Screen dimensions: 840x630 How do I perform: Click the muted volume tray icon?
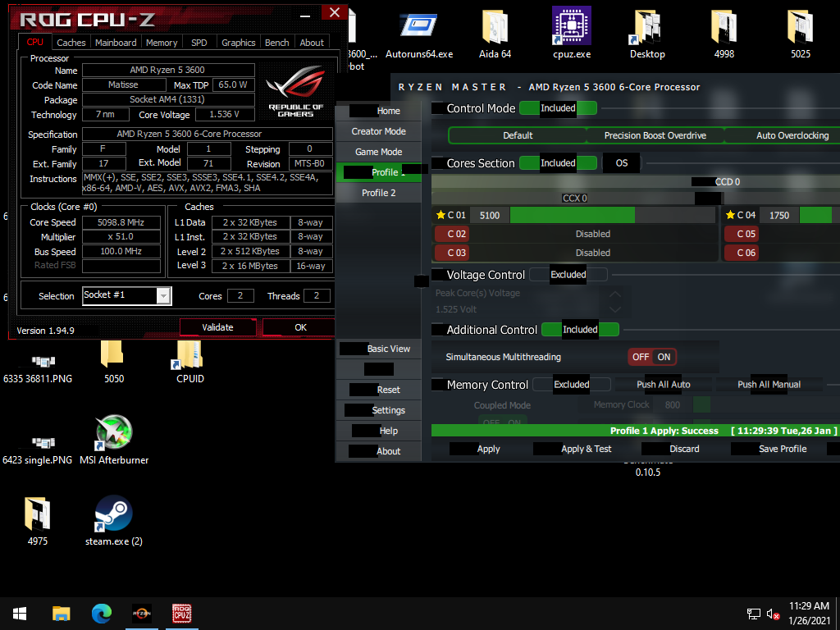773,614
